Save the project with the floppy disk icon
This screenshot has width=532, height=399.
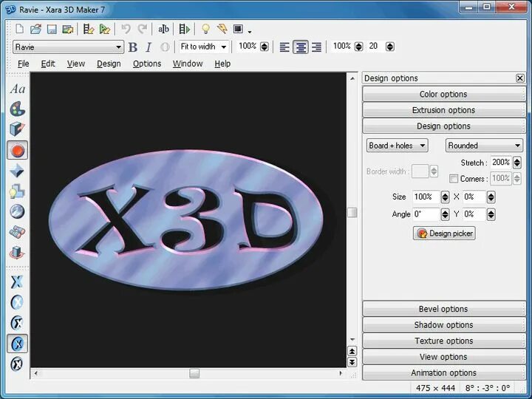point(52,29)
